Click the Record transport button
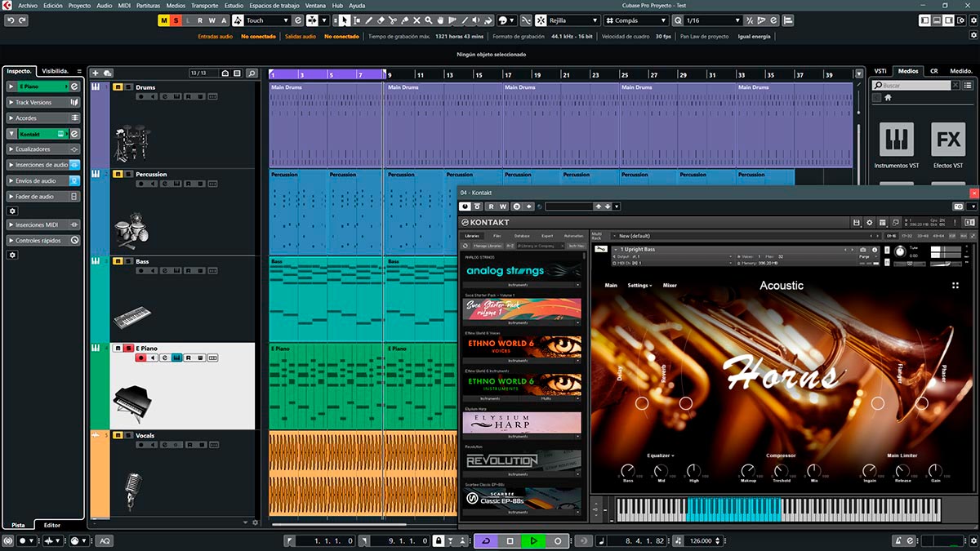Screen dimensions: 980x551 [558, 540]
